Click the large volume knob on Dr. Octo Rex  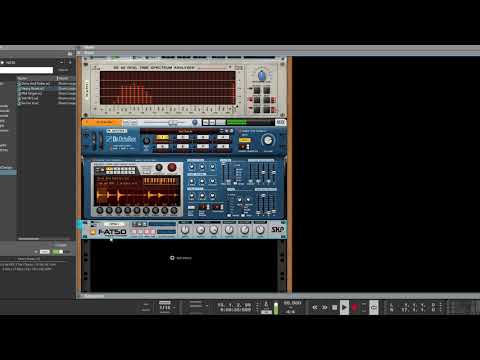[268, 140]
